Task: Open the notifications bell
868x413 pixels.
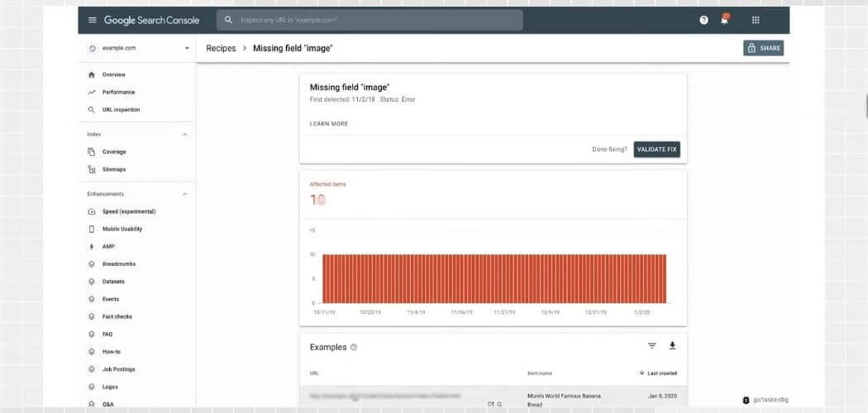Action: (x=725, y=19)
